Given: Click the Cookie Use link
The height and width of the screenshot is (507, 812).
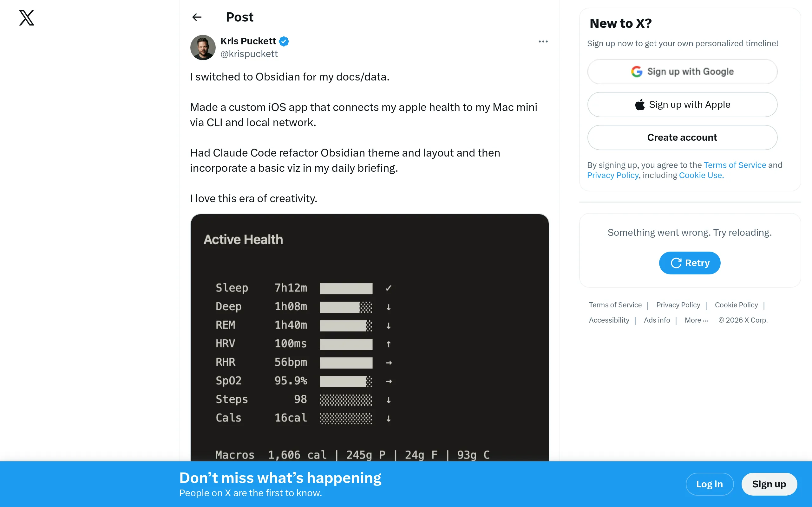Looking at the screenshot, I should coord(700,175).
